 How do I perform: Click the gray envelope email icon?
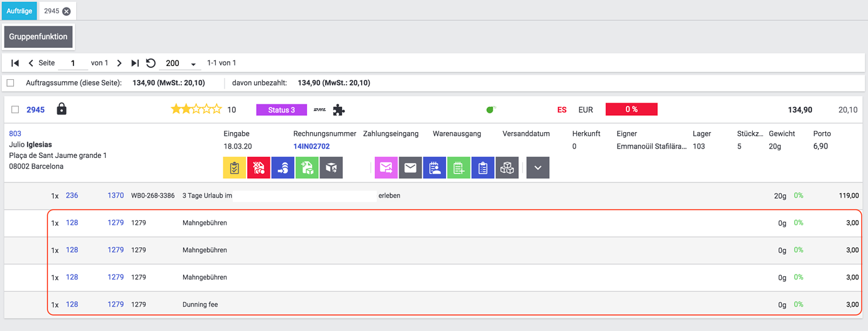[x=410, y=168]
